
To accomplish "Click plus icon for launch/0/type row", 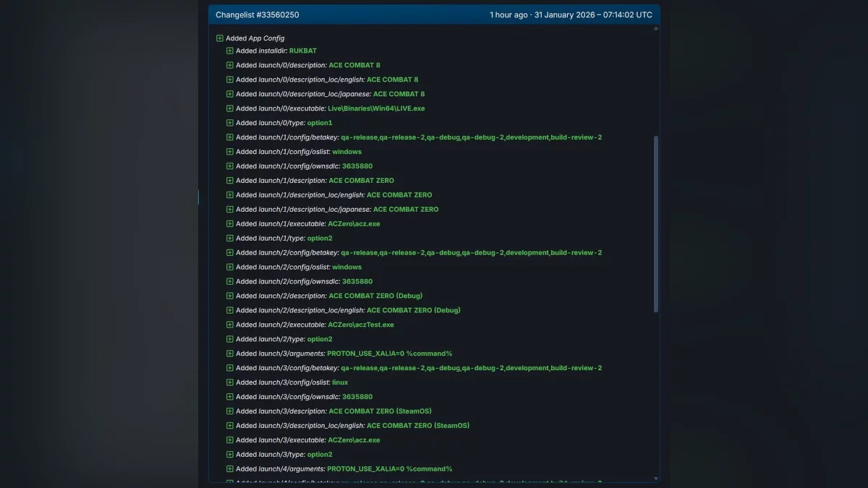I will point(230,123).
